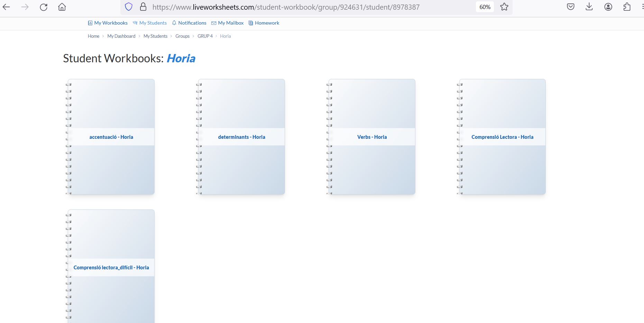Open the Notifications menu item
The height and width of the screenshot is (323, 644).
pos(189,23)
